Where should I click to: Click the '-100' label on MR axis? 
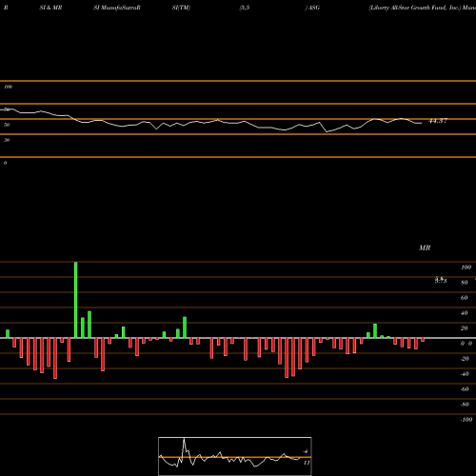point(466,420)
